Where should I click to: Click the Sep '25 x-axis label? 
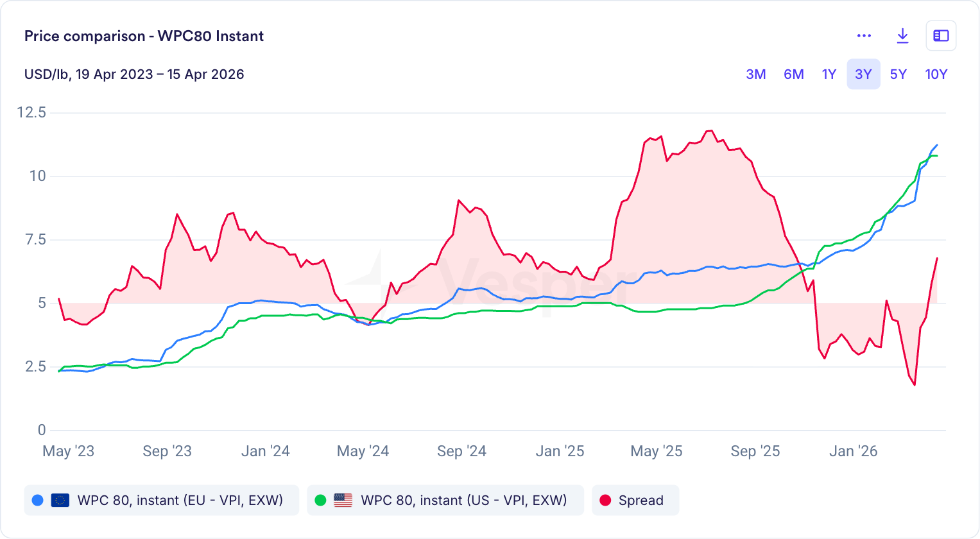click(x=755, y=452)
